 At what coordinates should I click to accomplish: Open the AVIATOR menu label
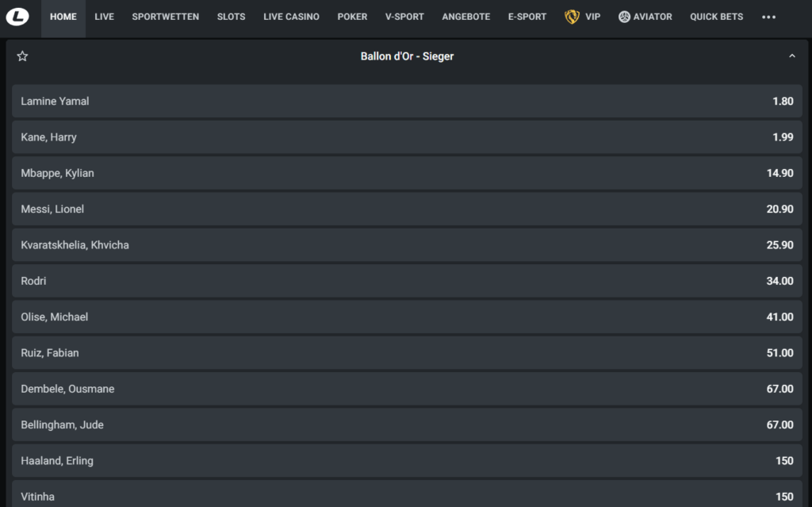[x=653, y=17]
